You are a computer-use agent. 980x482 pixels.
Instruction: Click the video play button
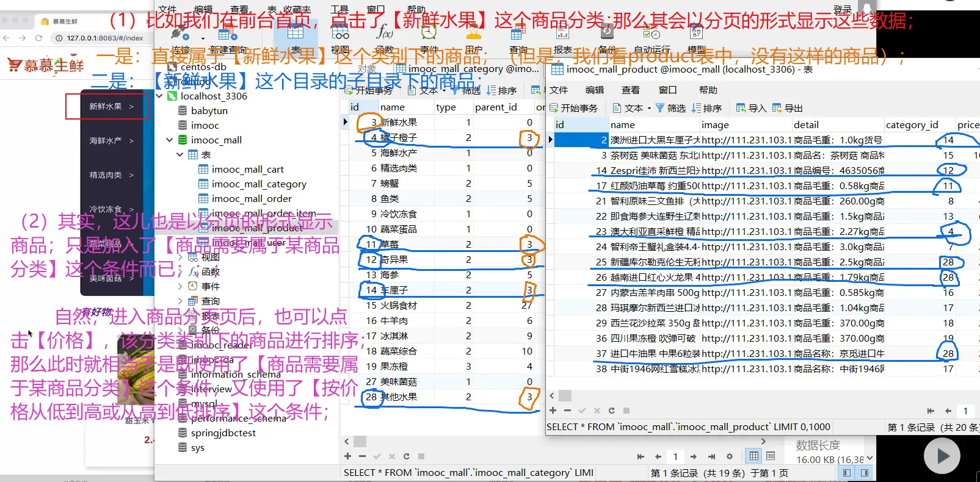coord(942,455)
